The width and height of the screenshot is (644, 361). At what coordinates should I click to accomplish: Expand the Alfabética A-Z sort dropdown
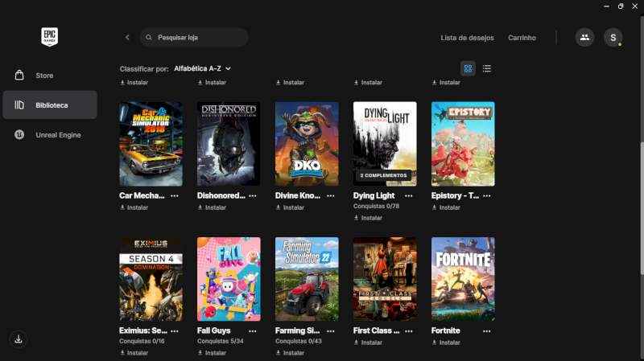tap(203, 68)
